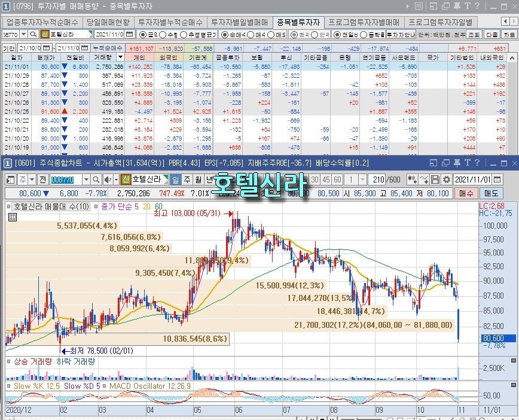The height and width of the screenshot is (420, 519).
Task: Click the chart stock code input 008770
Action: (x=66, y=179)
